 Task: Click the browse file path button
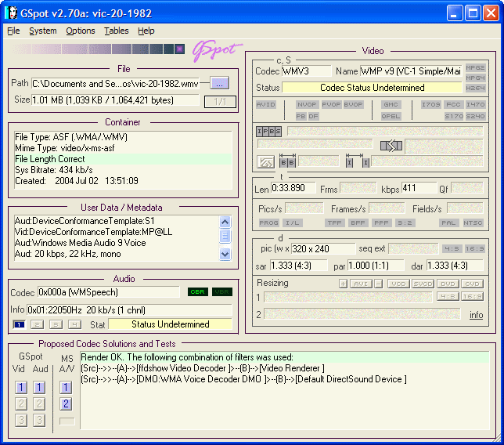(219, 83)
